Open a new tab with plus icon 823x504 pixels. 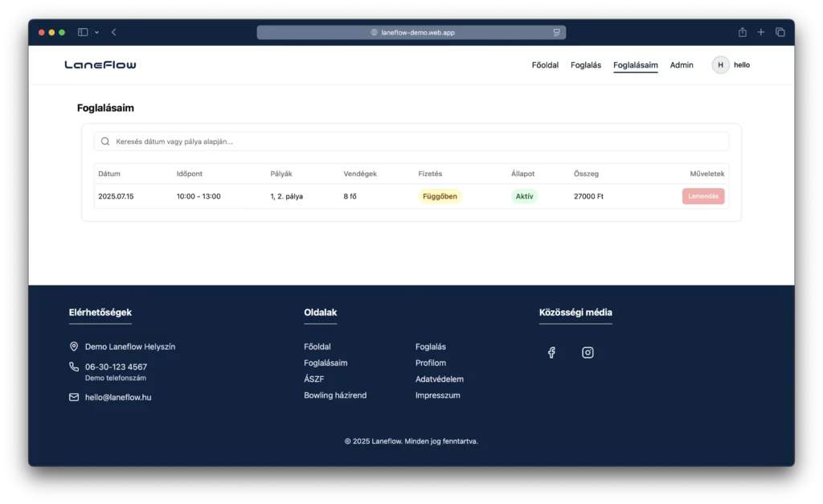761,32
